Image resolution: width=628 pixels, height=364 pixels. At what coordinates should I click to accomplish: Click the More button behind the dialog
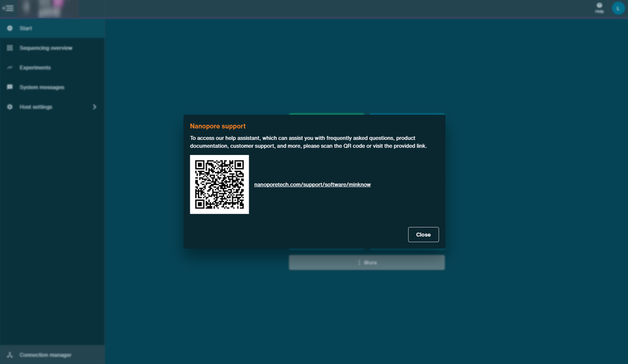(367, 263)
